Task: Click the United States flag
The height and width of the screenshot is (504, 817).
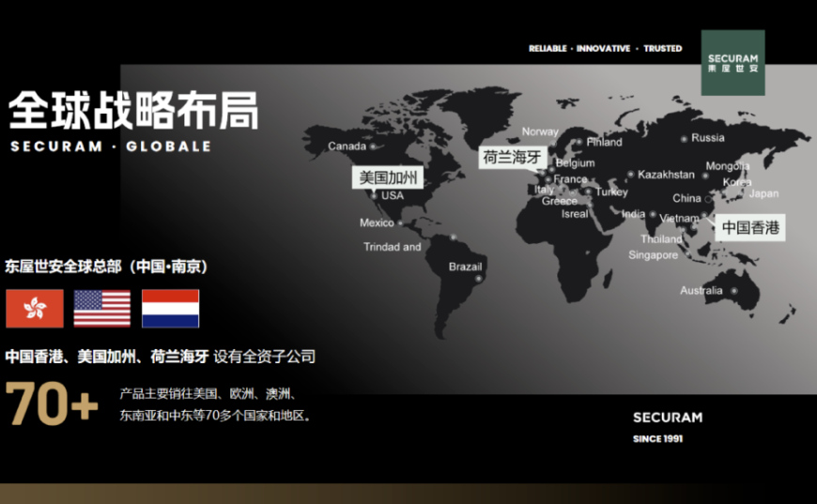Action: 102,309
